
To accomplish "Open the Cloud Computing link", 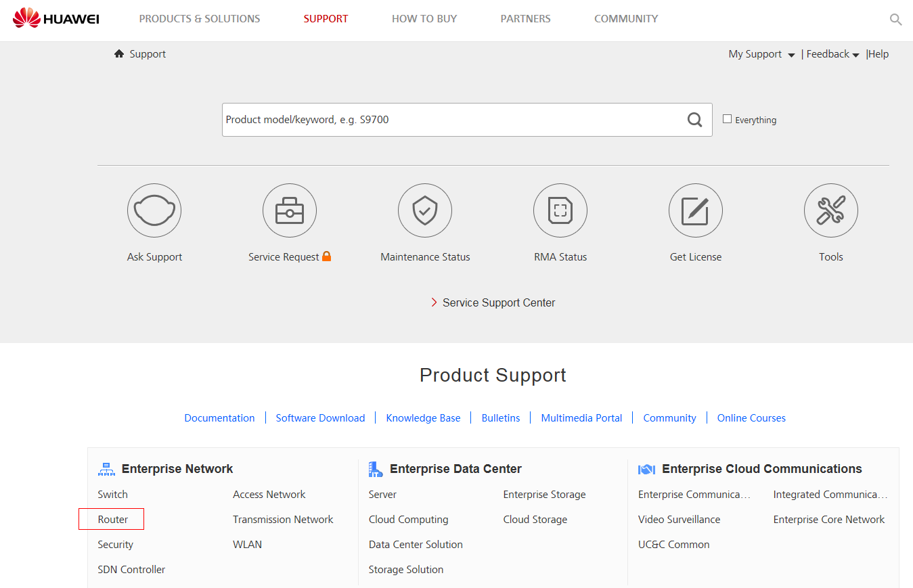I will click(408, 520).
